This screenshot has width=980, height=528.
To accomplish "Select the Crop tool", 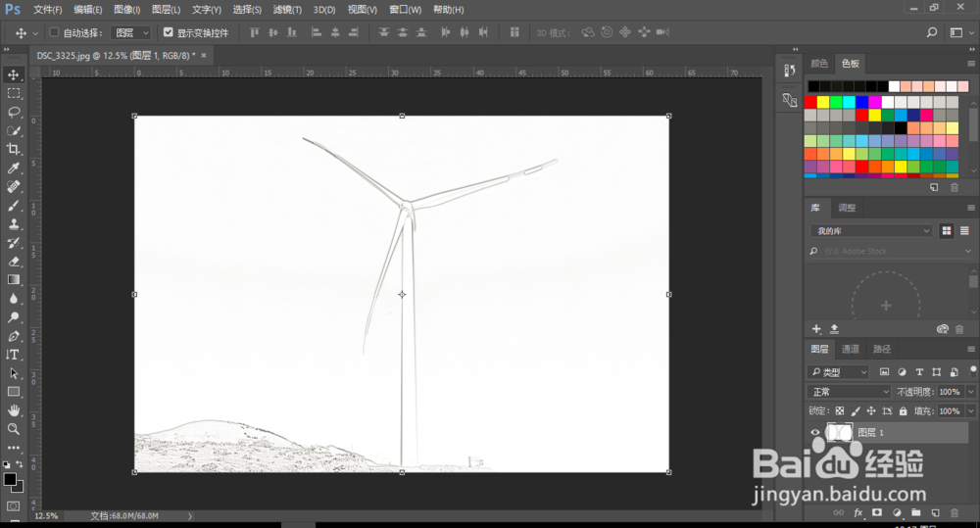I will point(13,149).
